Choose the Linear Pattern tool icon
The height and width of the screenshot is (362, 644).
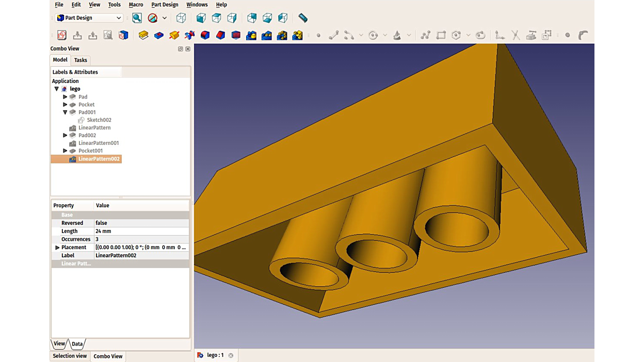pos(267,35)
